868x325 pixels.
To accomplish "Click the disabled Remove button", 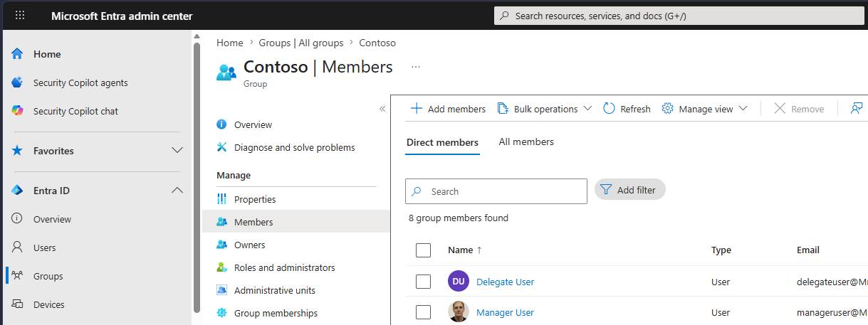I will [799, 109].
